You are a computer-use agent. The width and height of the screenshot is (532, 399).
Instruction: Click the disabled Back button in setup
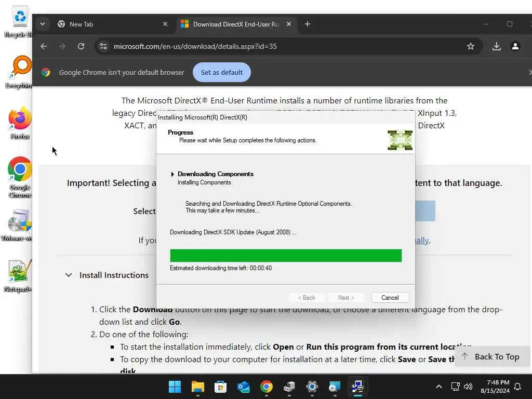[307, 298]
